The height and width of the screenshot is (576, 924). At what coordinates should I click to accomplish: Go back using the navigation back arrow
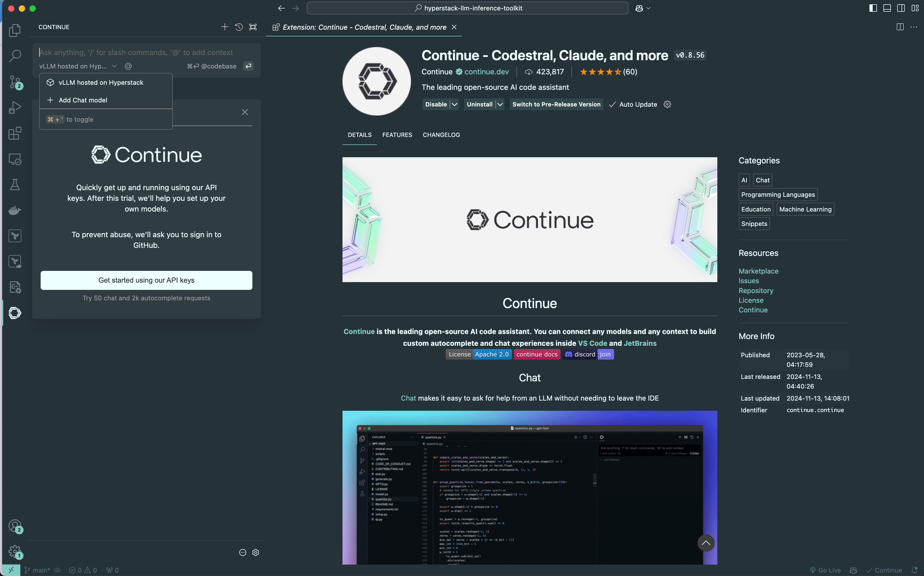pos(282,8)
